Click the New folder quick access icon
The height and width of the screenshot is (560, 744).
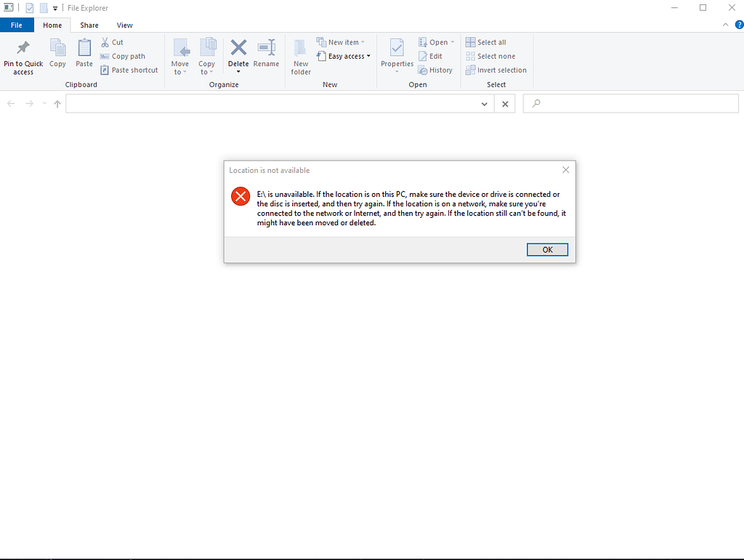click(44, 8)
